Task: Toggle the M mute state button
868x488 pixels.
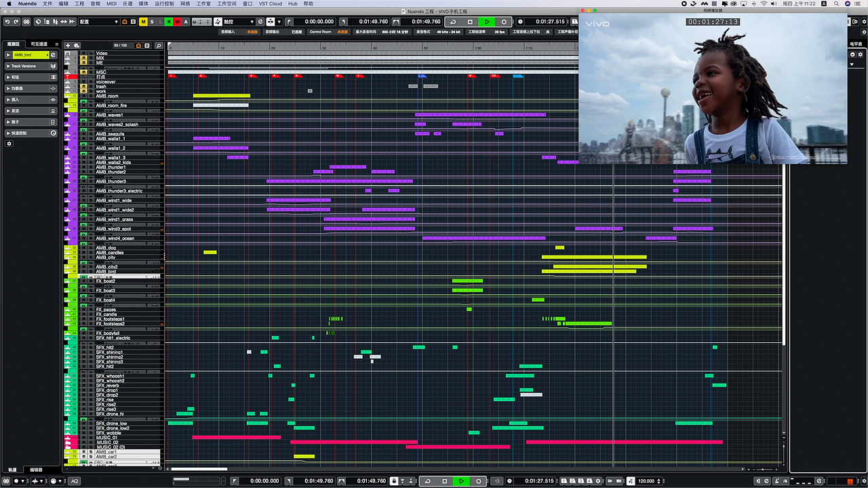Action: [x=143, y=22]
